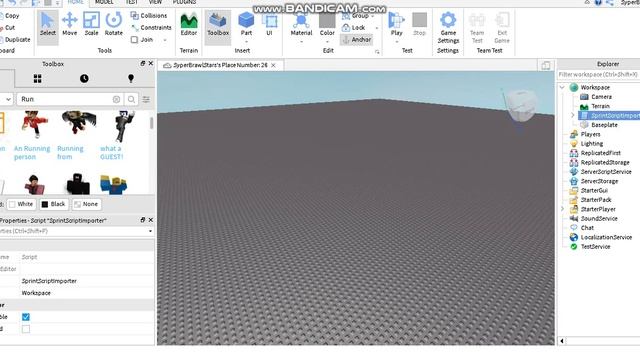Close the Toolbox panel

coord(151,64)
